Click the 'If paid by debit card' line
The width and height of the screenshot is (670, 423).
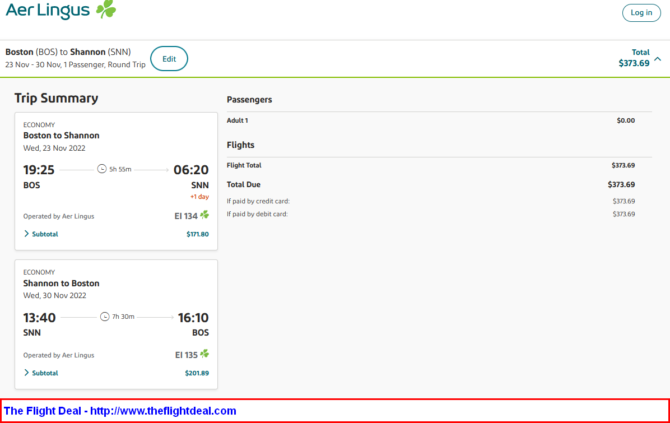click(431, 214)
